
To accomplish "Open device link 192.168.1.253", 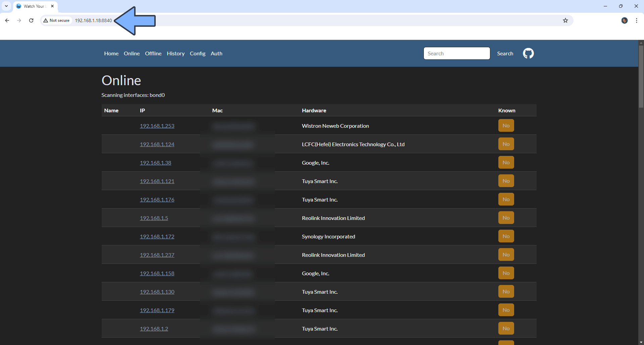I will [157, 126].
